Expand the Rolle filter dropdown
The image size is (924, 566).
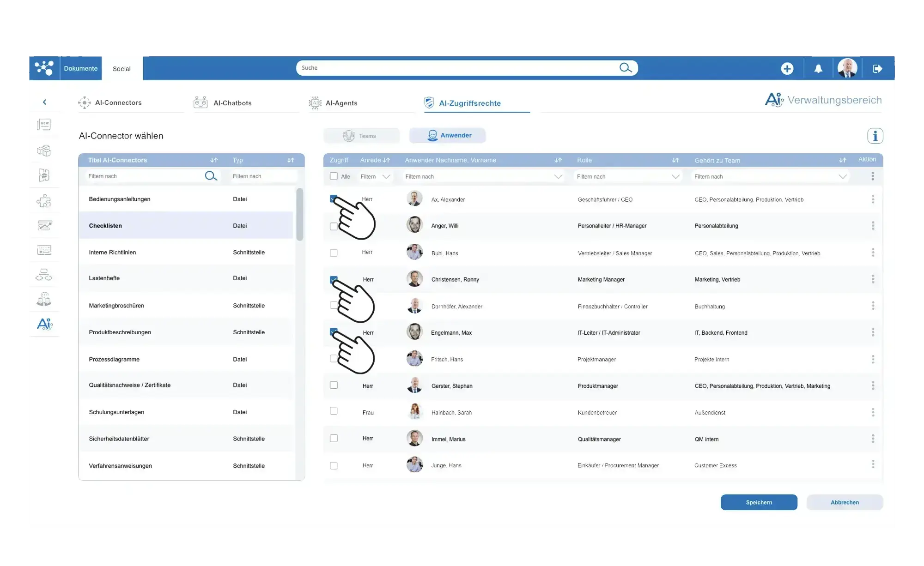675,176
